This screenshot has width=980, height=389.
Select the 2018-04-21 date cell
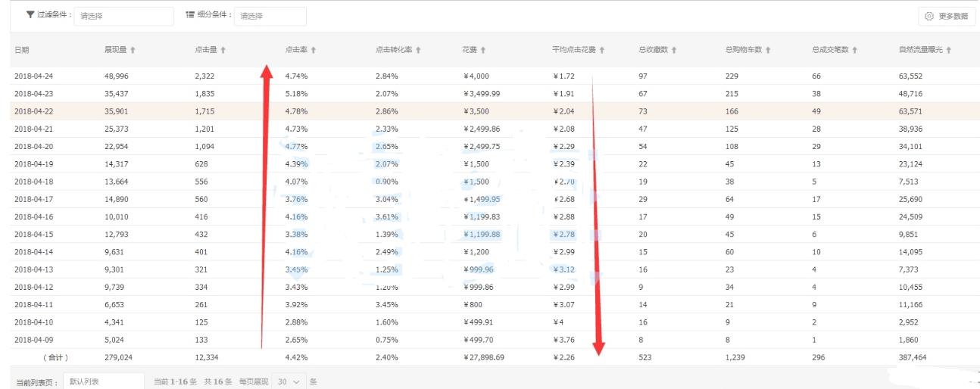(35, 129)
